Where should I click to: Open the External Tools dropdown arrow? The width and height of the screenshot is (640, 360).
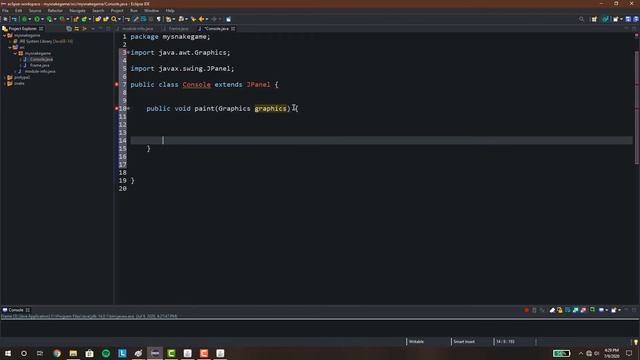pos(67,19)
